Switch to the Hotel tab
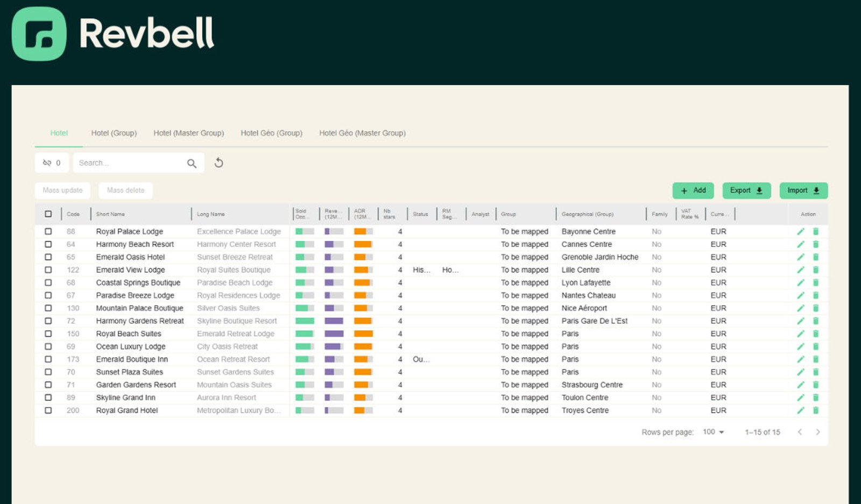 59,133
